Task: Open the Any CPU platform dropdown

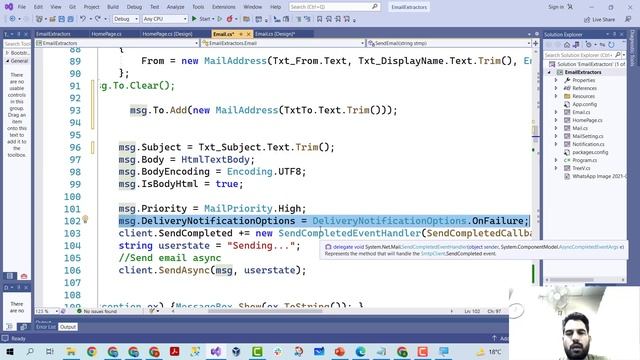Action: (164, 19)
